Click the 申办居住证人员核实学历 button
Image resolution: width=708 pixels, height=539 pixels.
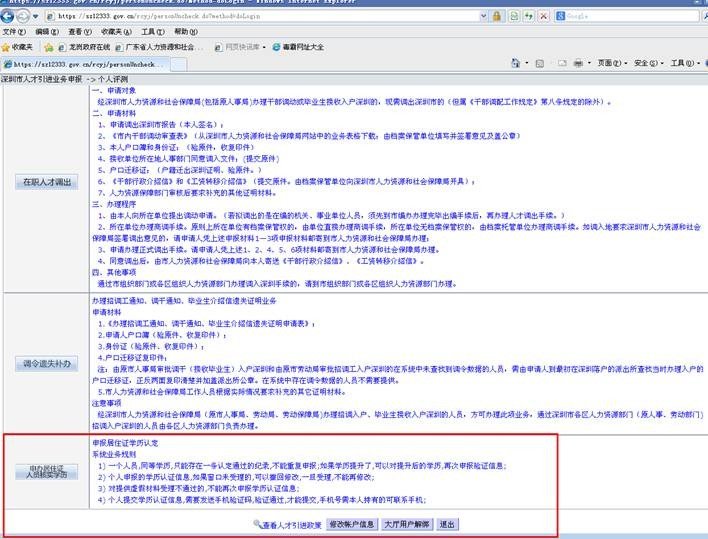coord(47,472)
